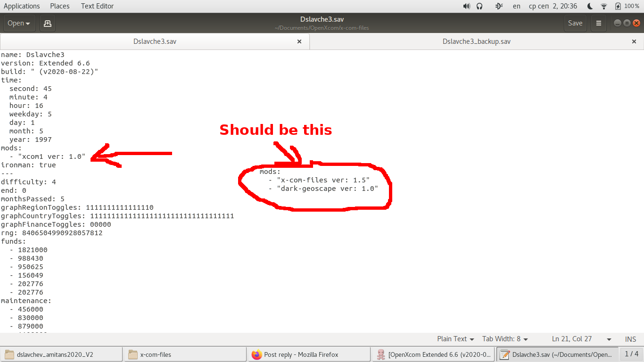The height and width of the screenshot is (362, 644).
Task: Close the Dslavche3.sav tab
Action: pyautogui.click(x=299, y=41)
